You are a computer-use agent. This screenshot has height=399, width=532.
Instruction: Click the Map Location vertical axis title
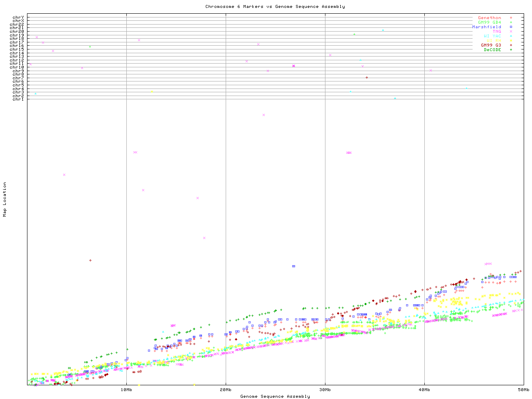click(x=5, y=199)
